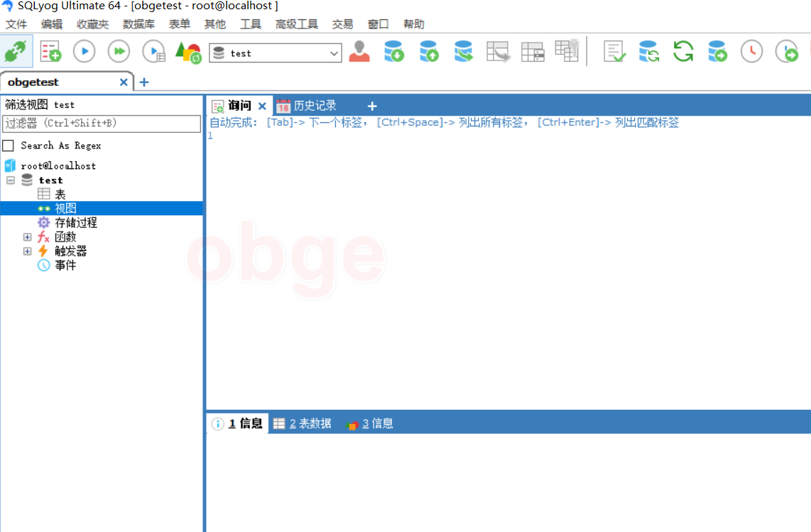Click table grid with wrench icon
811x532 pixels.
567,50
